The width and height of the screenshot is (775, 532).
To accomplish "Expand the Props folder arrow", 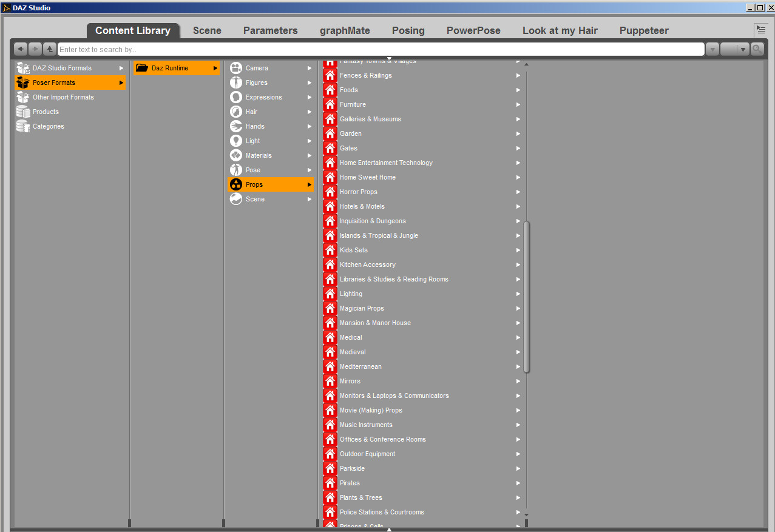I will click(x=310, y=184).
